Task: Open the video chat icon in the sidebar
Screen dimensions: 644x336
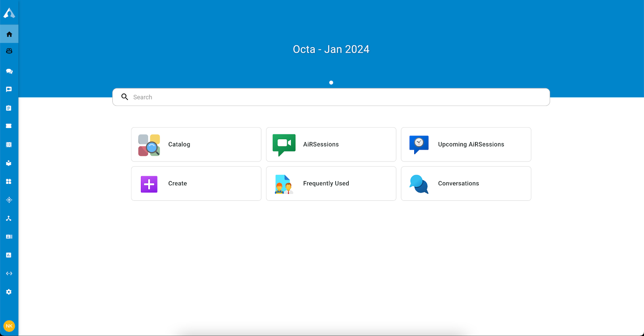Action: (x=9, y=89)
